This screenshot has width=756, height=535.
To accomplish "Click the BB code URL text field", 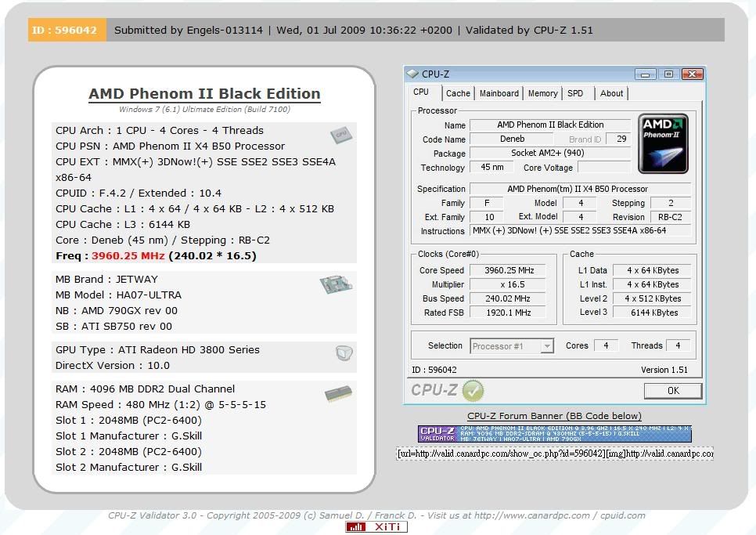I will point(554,454).
